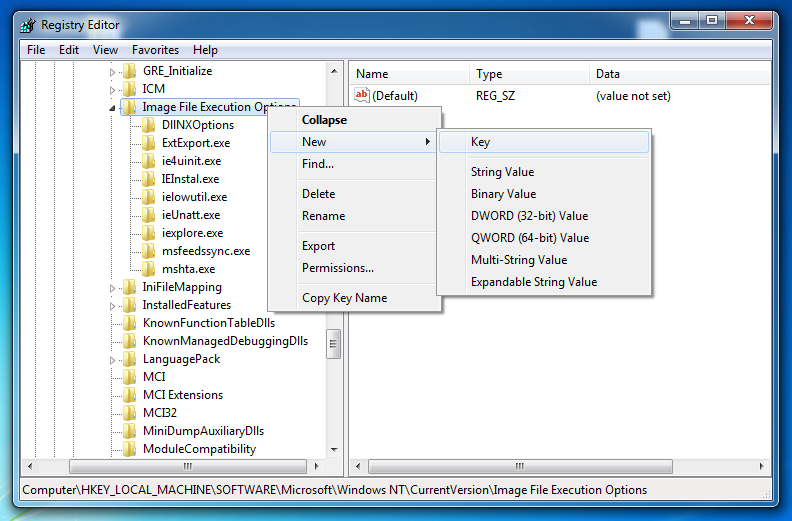Click the Data column header
The width and height of the screenshot is (792, 521).
pyautogui.click(x=680, y=74)
